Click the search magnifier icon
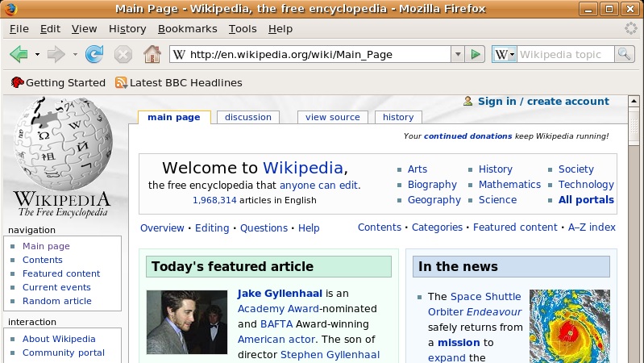Screen dimensions: 644x363 pyautogui.click(x=625, y=55)
